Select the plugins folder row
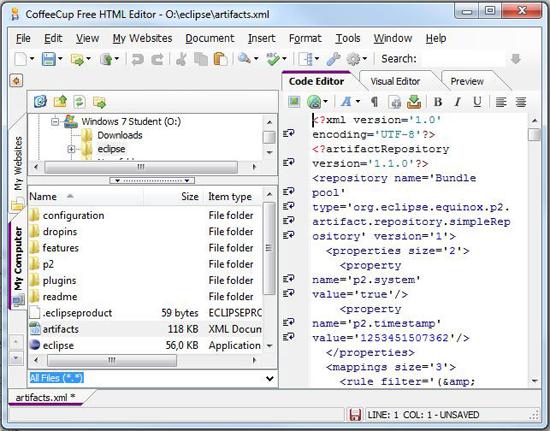 [x=145, y=280]
